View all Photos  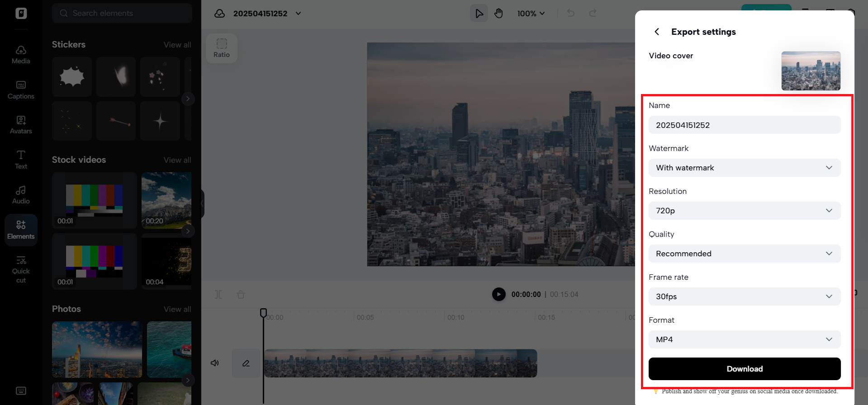coord(177,309)
